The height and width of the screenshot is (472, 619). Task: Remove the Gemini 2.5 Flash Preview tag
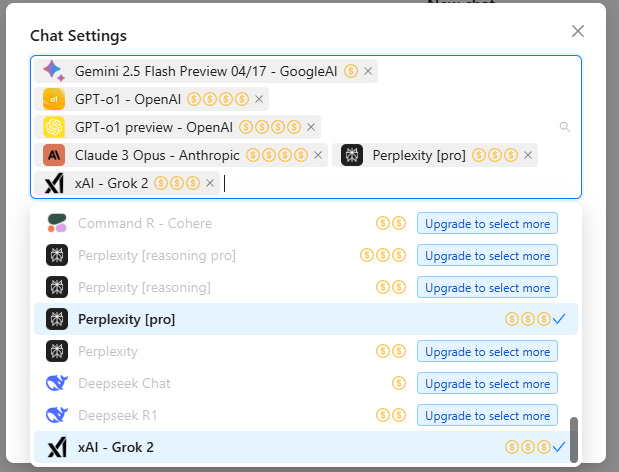coord(368,71)
